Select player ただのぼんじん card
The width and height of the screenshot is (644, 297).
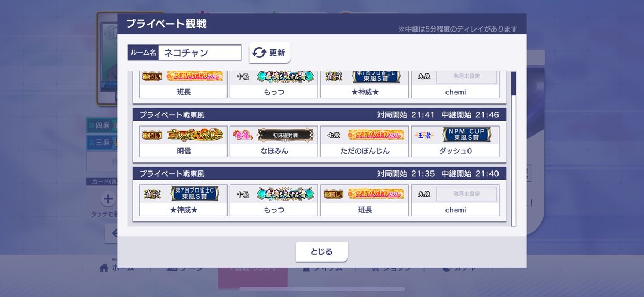coord(364,142)
